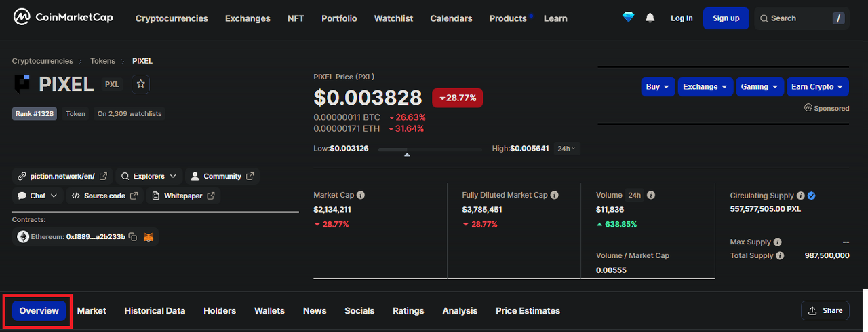Click the On 2,309 watchlists badge
This screenshot has height=332, width=868.
(x=130, y=114)
